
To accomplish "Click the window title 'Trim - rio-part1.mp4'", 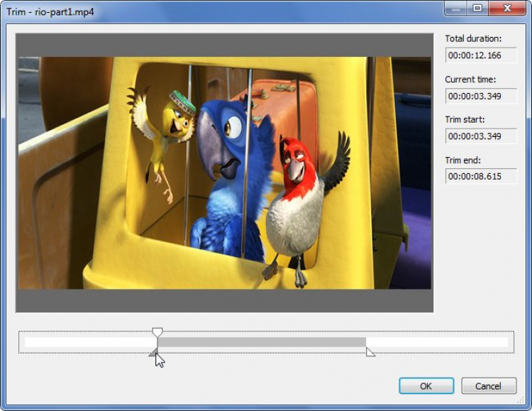I will 50,12.
